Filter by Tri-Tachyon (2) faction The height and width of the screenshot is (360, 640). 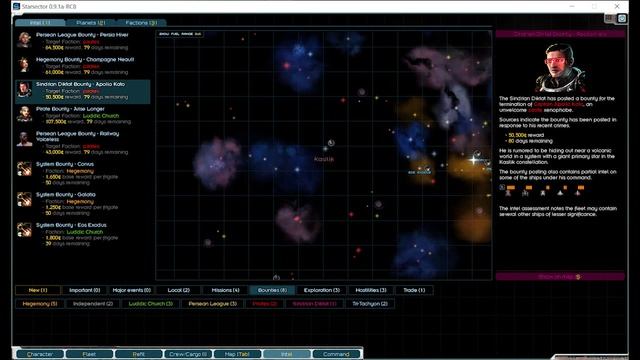369,304
